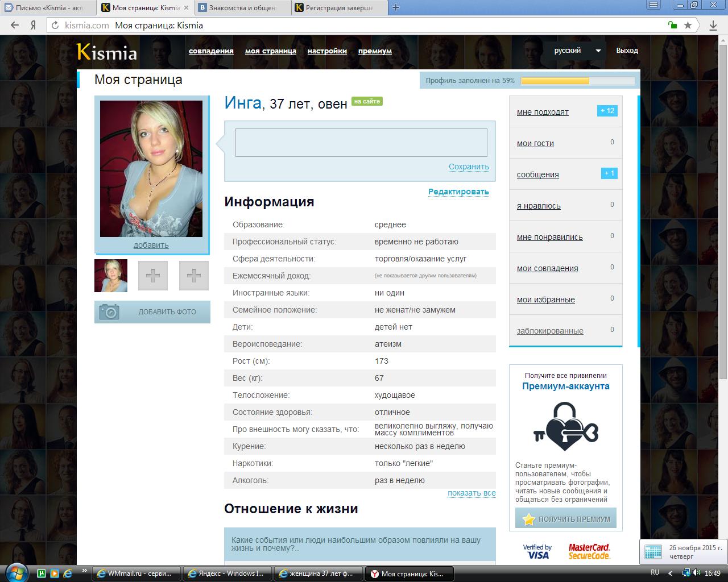This screenshot has width=728, height=582.
Task: Click the '+ 12' badge on мне подходят
Action: pyautogui.click(x=607, y=111)
